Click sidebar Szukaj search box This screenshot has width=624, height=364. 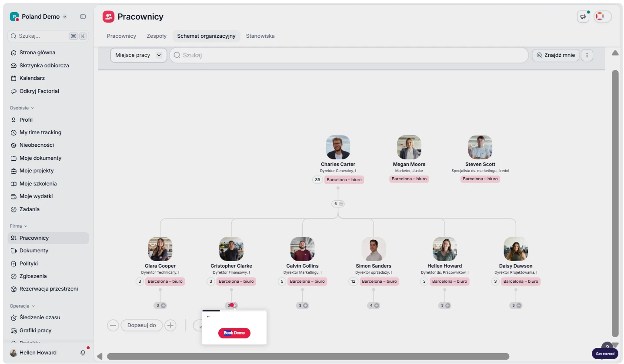pyautogui.click(x=48, y=36)
